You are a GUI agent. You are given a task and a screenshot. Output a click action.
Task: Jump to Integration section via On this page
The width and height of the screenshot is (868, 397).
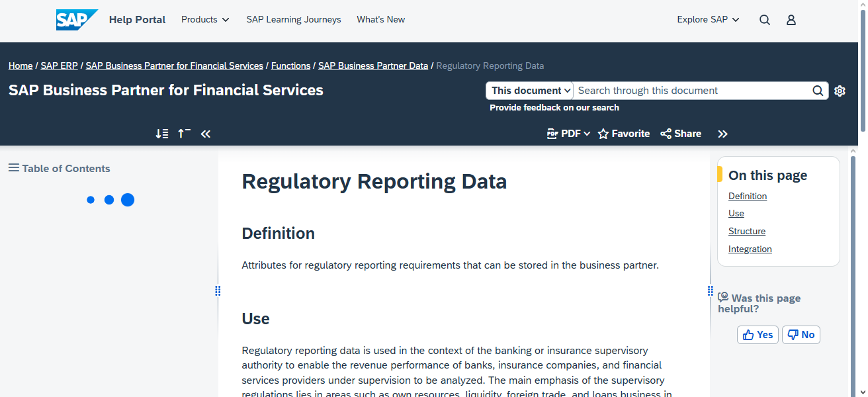(x=750, y=248)
